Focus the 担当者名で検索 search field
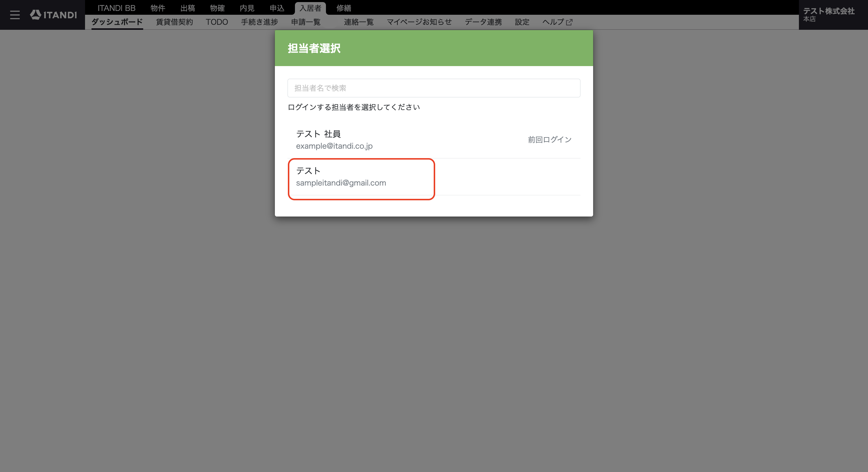 434,88
